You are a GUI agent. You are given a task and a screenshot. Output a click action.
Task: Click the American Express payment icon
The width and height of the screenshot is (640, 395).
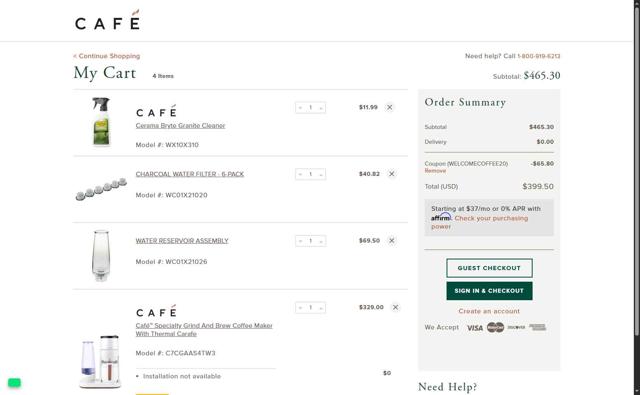pyautogui.click(x=538, y=327)
